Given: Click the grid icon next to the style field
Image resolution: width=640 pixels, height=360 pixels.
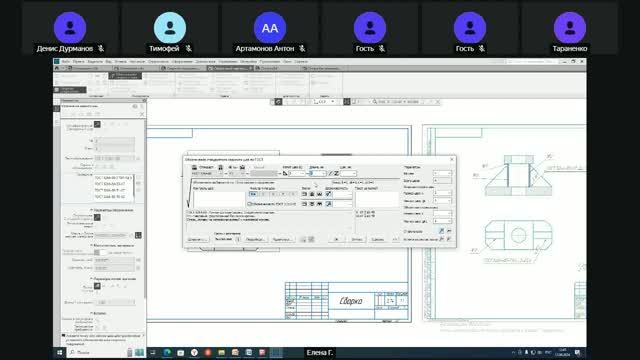Looking at the screenshot, I should 138,236.
